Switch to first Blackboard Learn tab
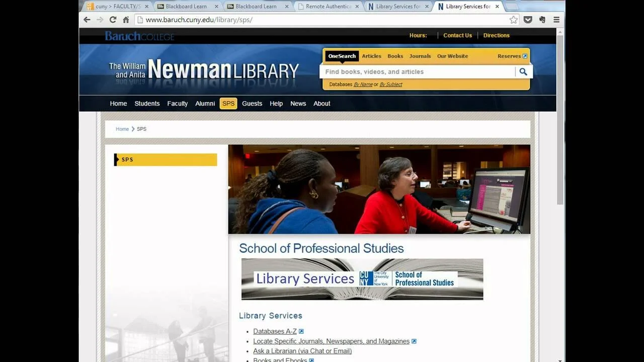 pyautogui.click(x=186, y=7)
